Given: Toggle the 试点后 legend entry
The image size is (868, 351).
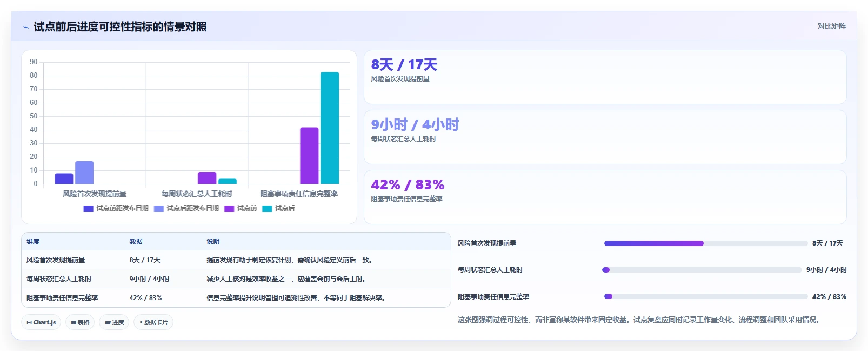Looking at the screenshot, I should click(x=278, y=208).
